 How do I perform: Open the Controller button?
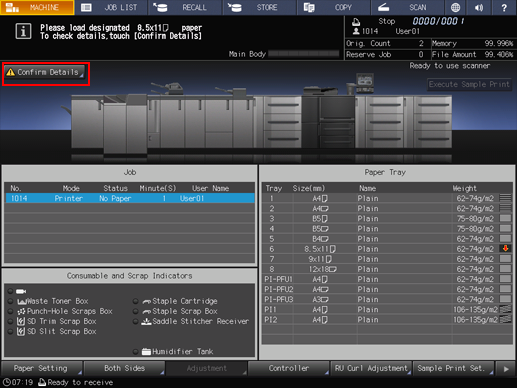click(x=289, y=368)
